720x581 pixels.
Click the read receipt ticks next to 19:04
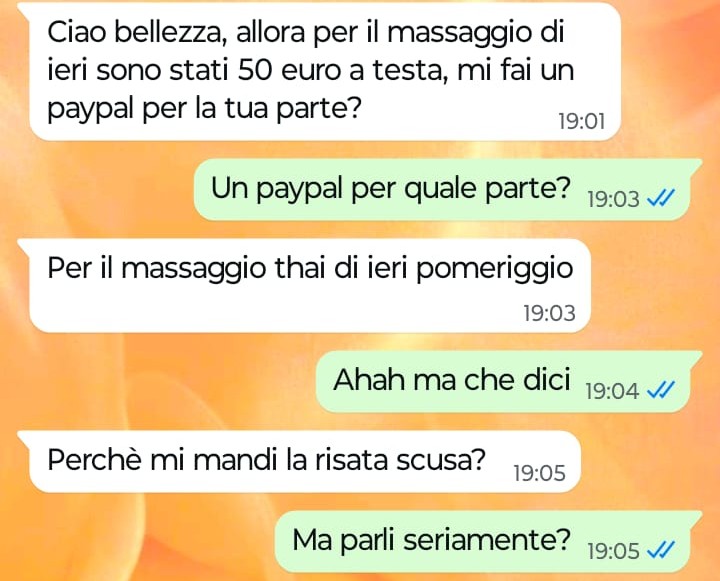coord(661,390)
